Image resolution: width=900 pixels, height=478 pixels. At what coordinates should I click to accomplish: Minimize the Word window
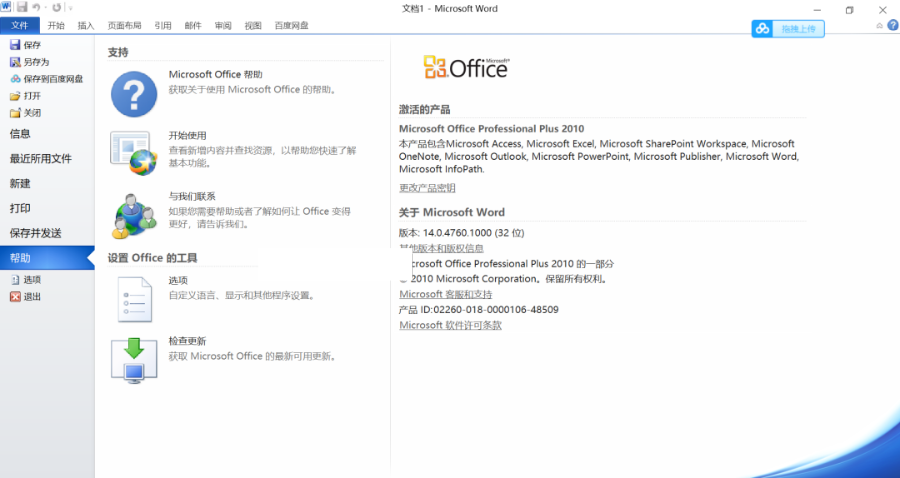(817, 10)
